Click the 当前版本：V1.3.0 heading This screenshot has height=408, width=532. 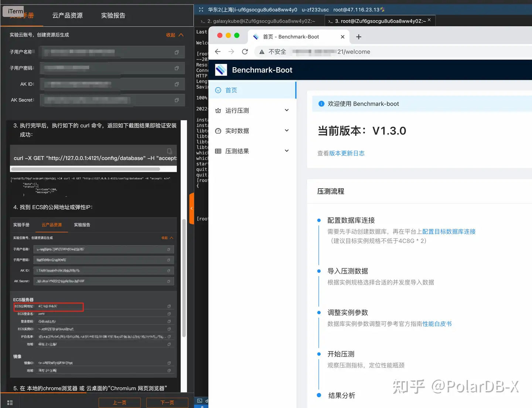click(362, 131)
